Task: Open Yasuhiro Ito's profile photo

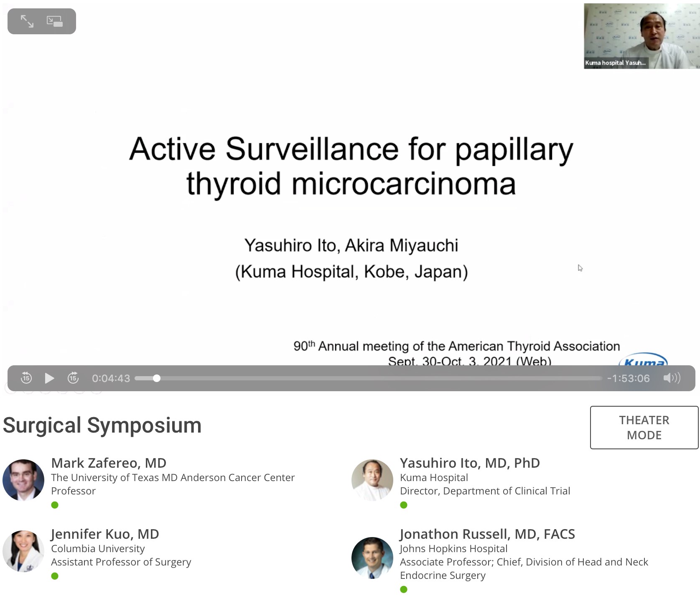Action: pos(372,480)
